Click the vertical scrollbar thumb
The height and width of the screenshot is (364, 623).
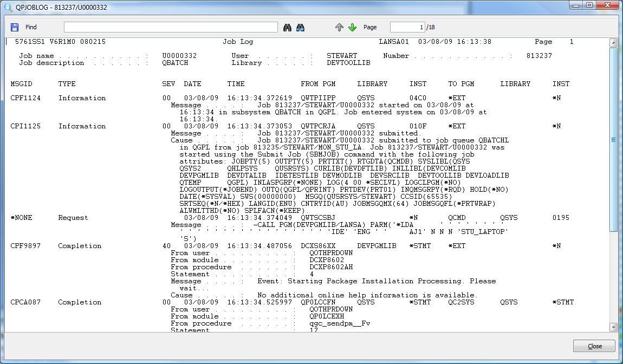(613, 139)
